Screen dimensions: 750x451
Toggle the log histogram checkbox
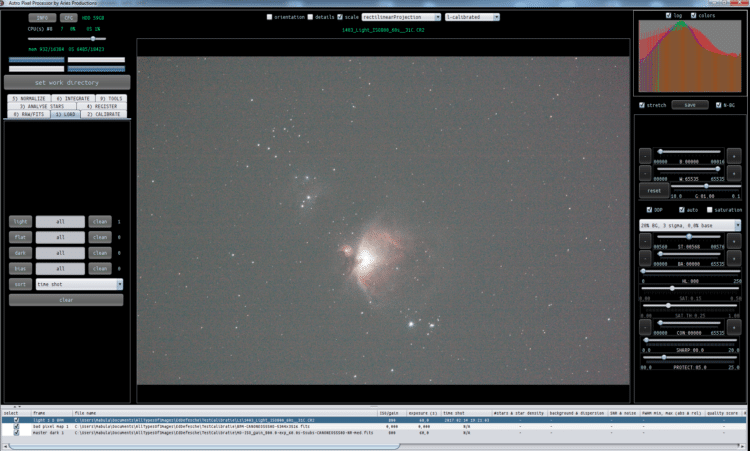(668, 15)
